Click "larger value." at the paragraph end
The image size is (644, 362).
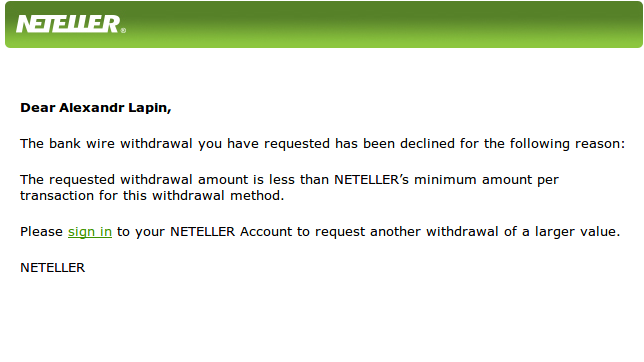577,232
